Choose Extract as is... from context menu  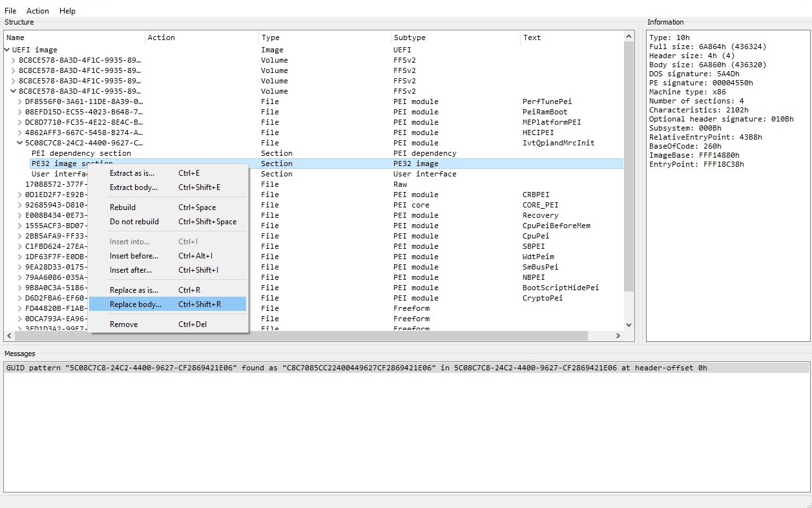click(168, 173)
